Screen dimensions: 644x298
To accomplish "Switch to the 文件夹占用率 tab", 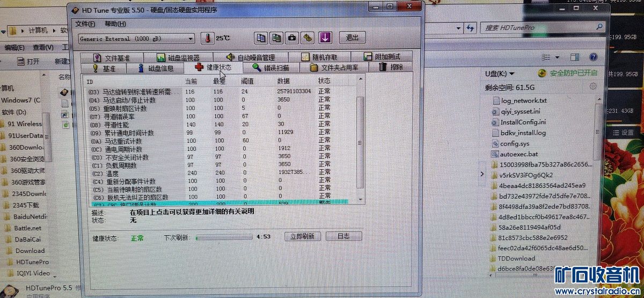I will pyautogui.click(x=334, y=68).
